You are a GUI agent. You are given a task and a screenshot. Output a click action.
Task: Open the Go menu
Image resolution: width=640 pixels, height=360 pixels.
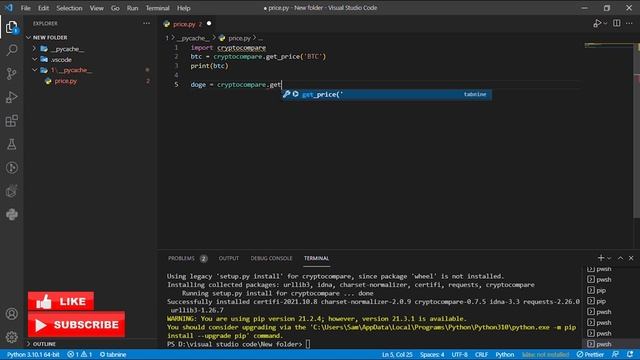[x=115, y=8]
